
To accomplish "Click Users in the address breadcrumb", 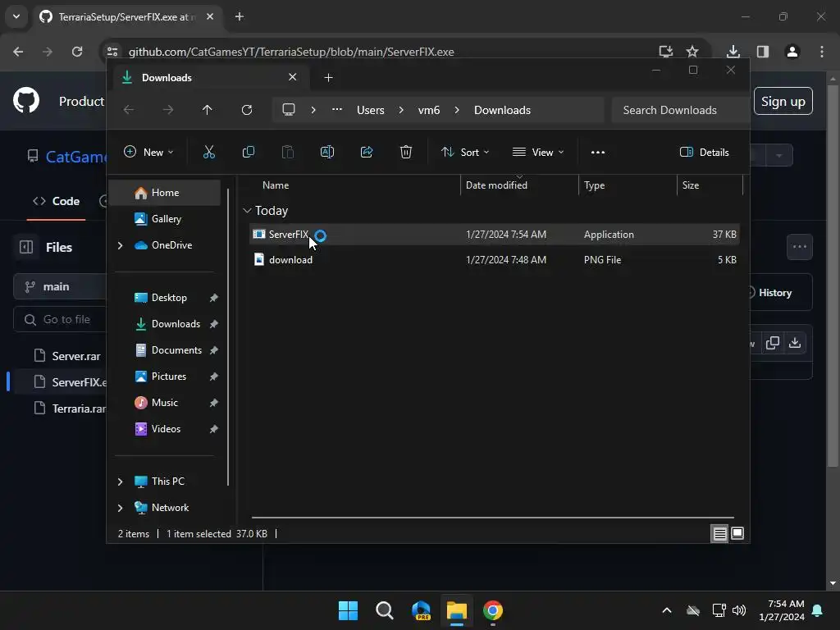I will [371, 110].
